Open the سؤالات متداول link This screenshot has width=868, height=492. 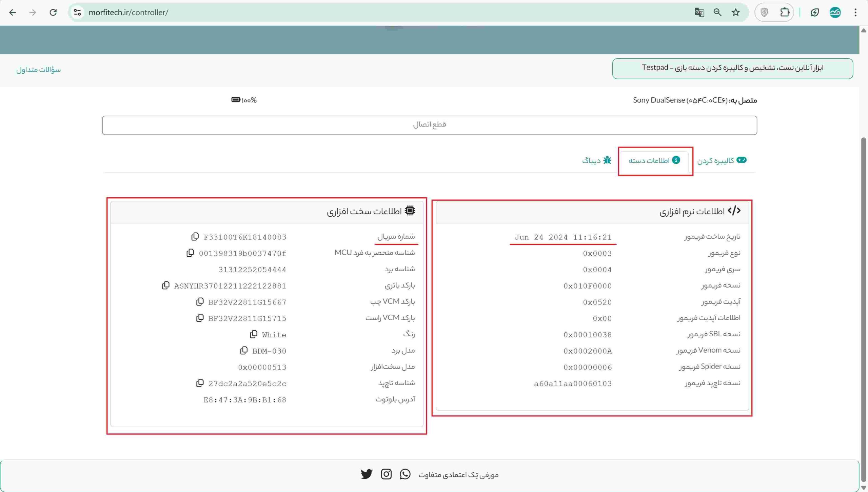pos(38,70)
